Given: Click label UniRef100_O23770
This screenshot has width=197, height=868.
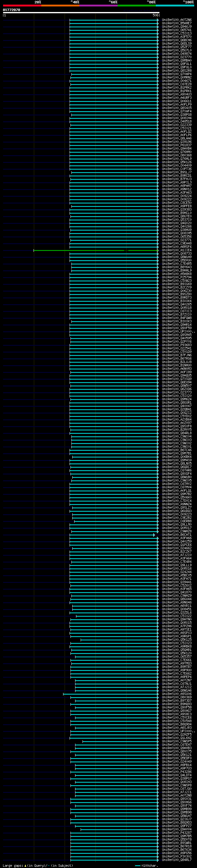Looking at the screenshot, I should (177, 57).
